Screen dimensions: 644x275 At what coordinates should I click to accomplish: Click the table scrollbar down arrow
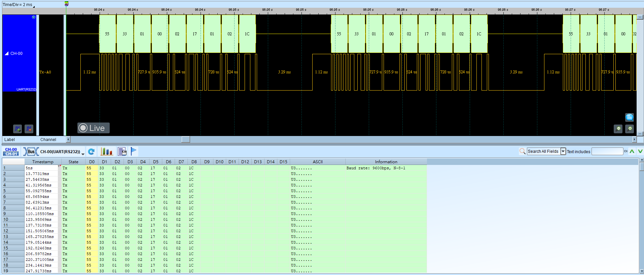tap(641, 271)
